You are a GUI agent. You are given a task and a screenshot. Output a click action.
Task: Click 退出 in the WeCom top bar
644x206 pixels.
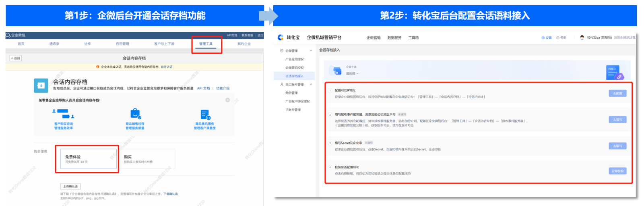tap(260, 35)
